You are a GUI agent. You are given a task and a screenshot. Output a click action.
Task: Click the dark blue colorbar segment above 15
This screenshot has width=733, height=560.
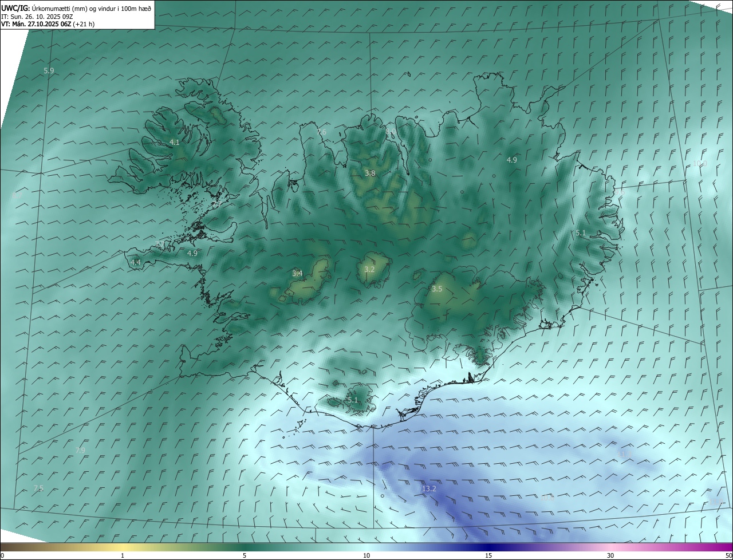[x=488, y=547]
